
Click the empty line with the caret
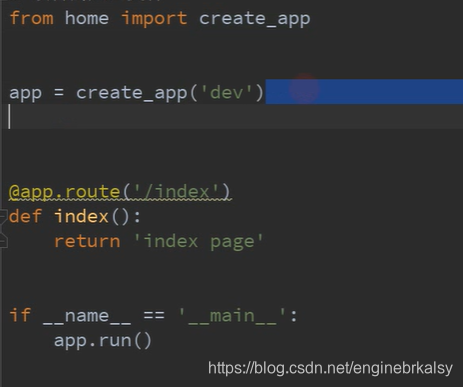click(x=232, y=117)
